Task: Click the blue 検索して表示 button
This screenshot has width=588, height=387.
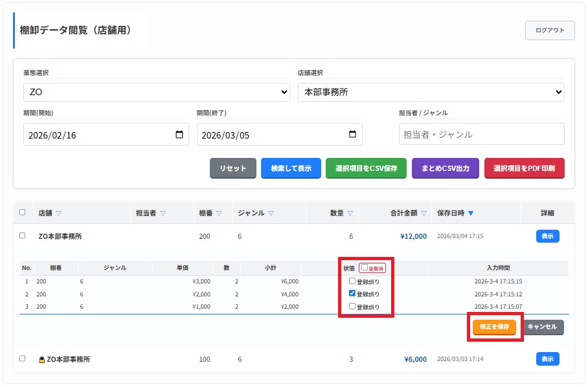Action: point(291,168)
